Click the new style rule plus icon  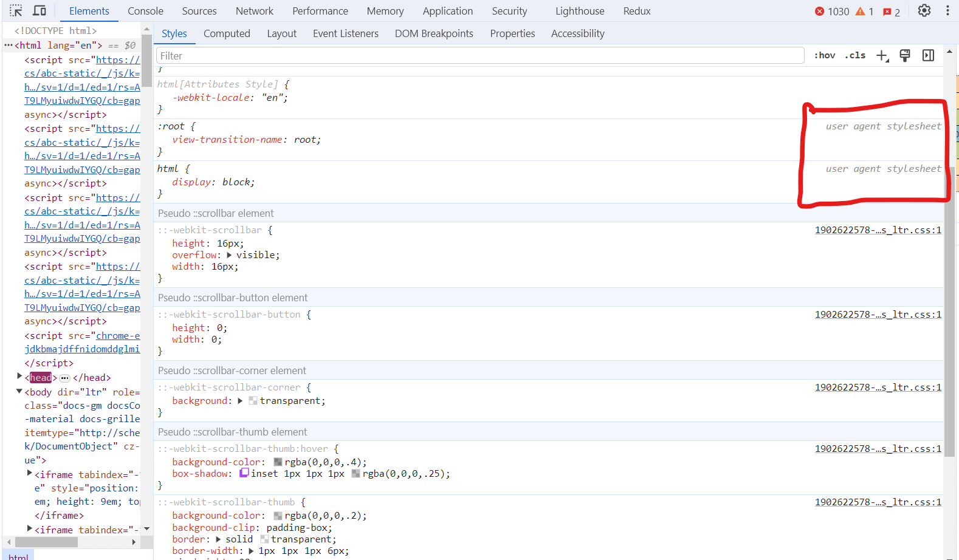coord(882,56)
